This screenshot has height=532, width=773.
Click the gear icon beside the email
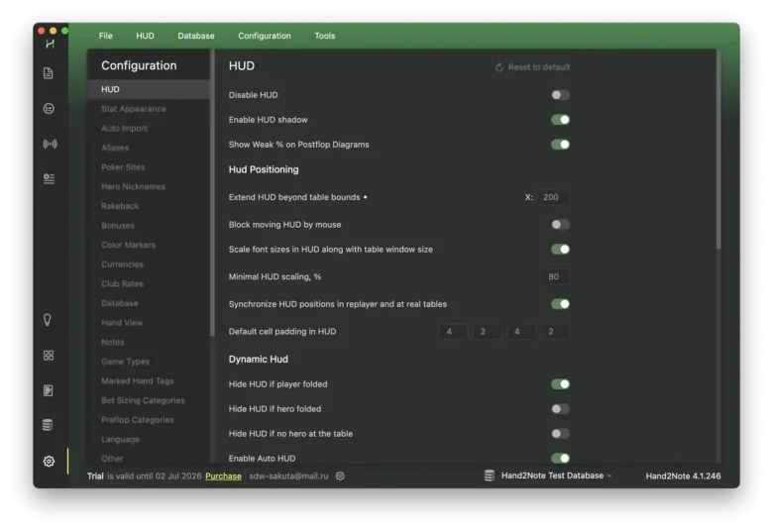tap(340, 476)
